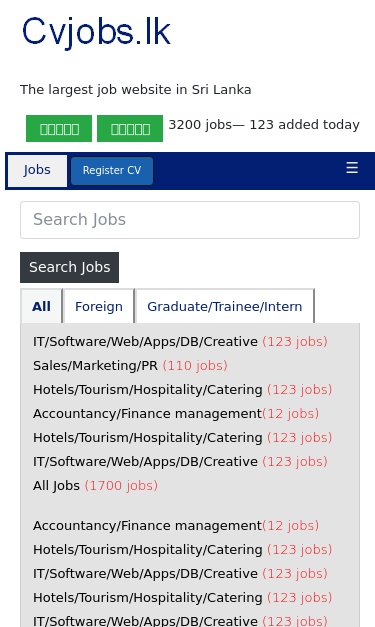
Task: Select the All jobs tab
Action: (41, 306)
